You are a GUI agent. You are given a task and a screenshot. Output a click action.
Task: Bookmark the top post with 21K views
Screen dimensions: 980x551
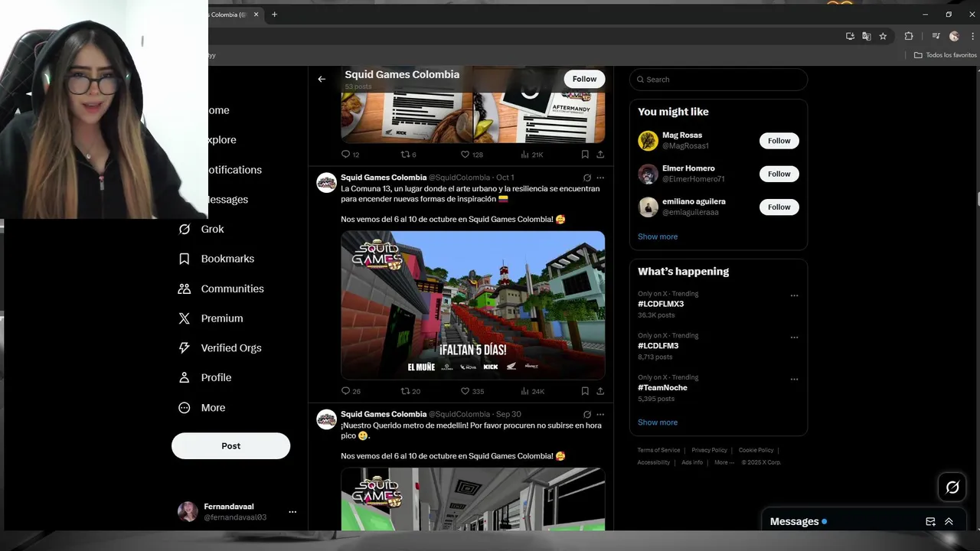tap(585, 155)
